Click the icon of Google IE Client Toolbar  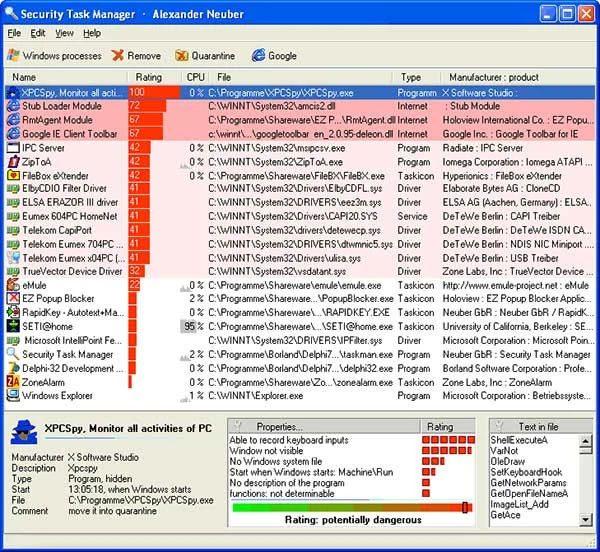point(13,134)
